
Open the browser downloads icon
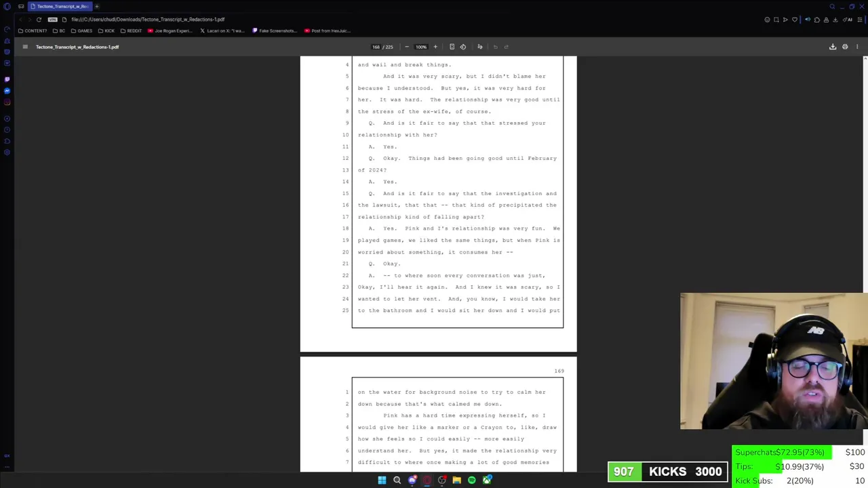point(835,20)
